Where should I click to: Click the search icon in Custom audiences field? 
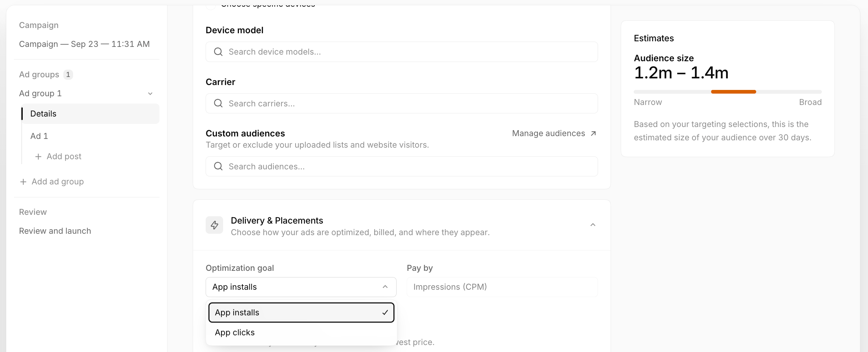coord(218,166)
